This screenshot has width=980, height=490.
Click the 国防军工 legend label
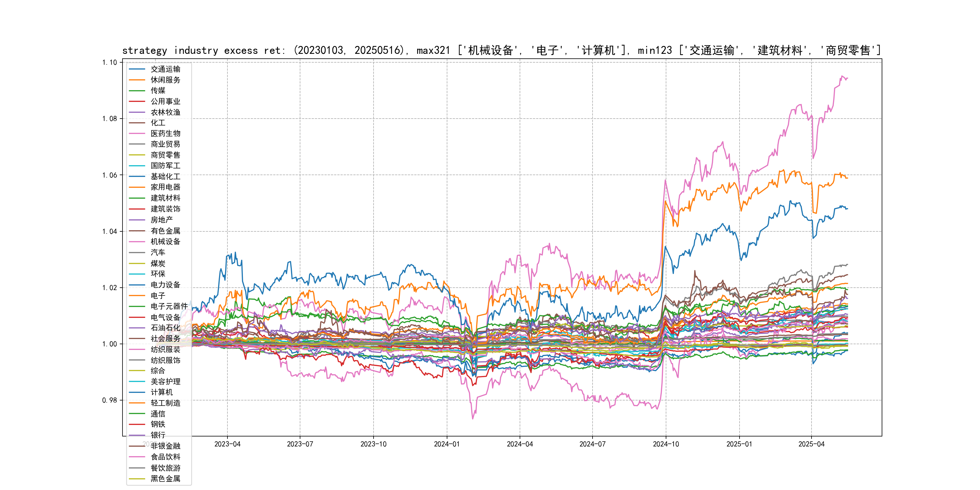pos(165,166)
